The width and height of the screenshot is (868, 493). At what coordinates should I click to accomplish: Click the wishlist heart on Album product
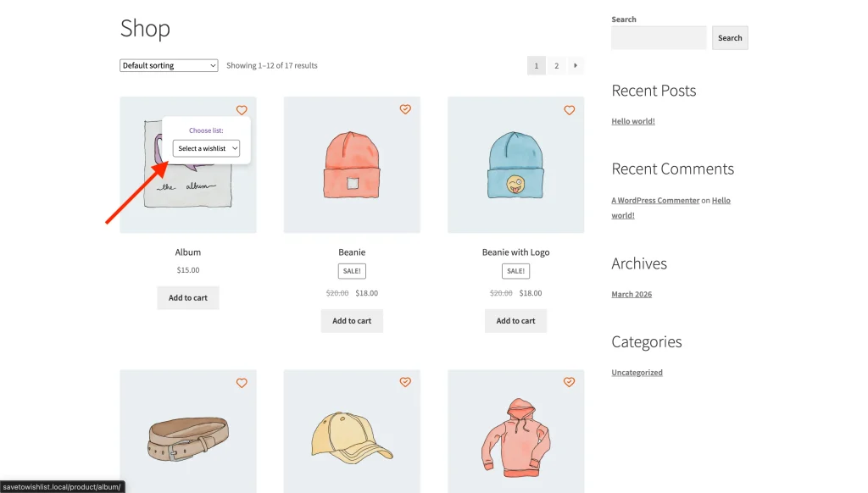(x=242, y=110)
